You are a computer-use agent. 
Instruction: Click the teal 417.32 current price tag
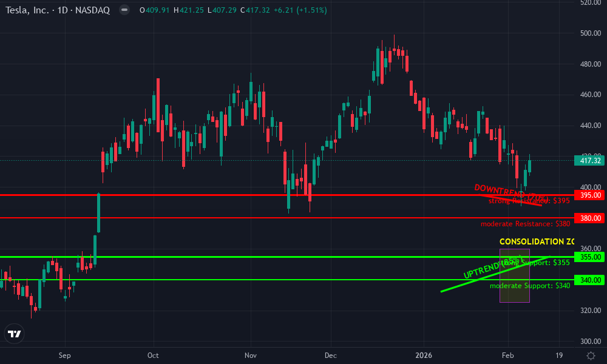click(x=590, y=160)
